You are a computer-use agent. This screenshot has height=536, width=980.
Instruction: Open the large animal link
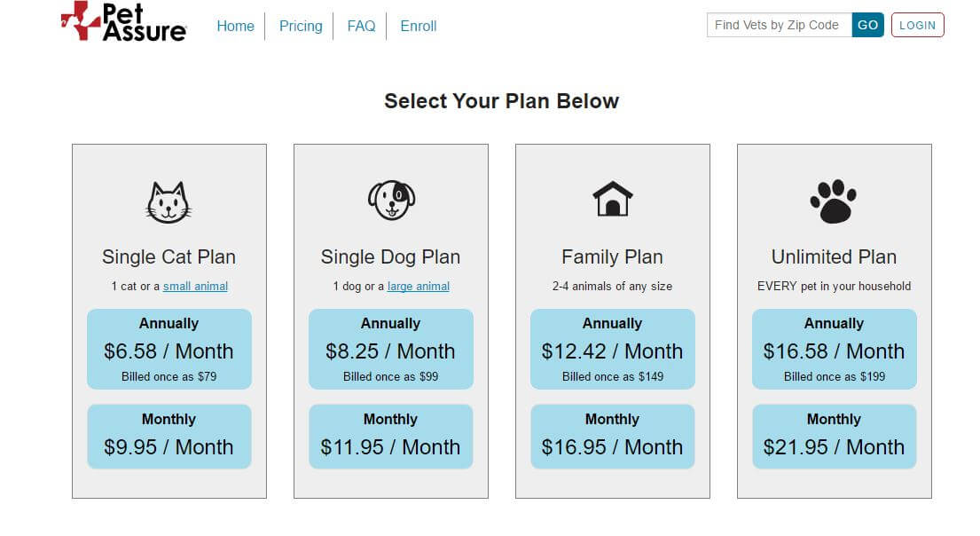point(418,286)
